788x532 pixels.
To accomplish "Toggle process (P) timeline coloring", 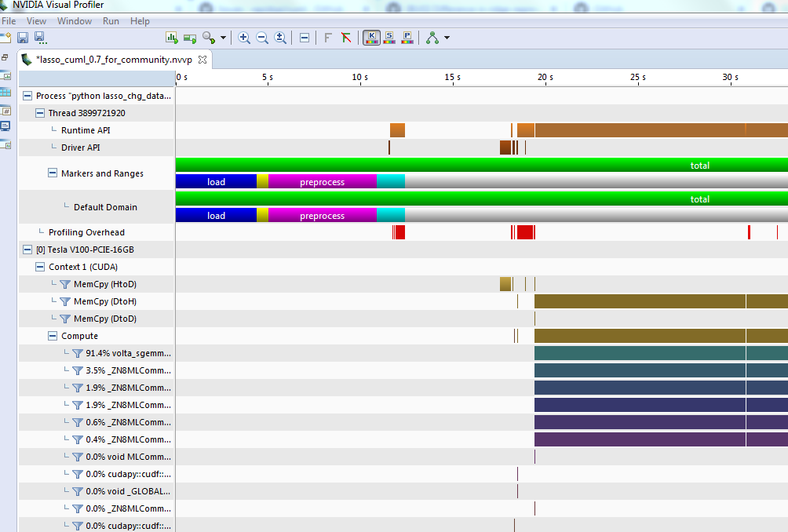I will [x=407, y=38].
